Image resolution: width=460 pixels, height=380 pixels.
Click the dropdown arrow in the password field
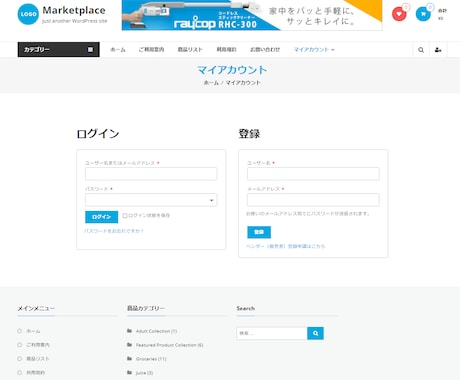(x=211, y=200)
